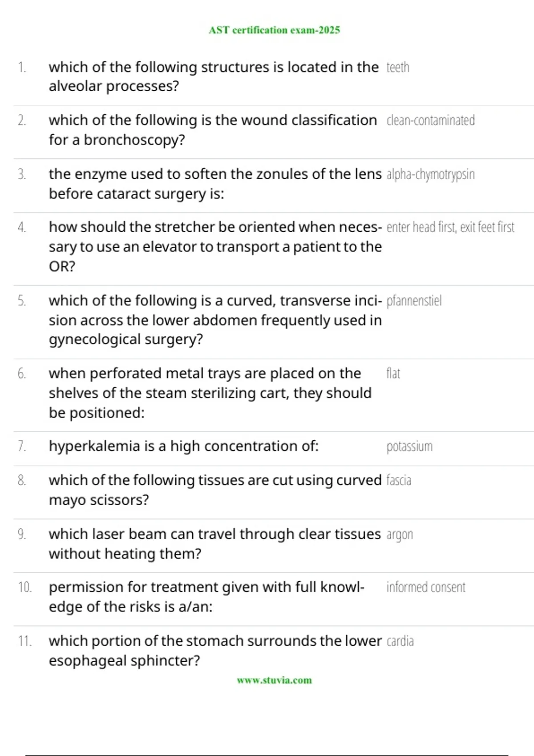534x756 pixels.
Task: Select the "pfannenstiel" answer
Action: [414, 301]
